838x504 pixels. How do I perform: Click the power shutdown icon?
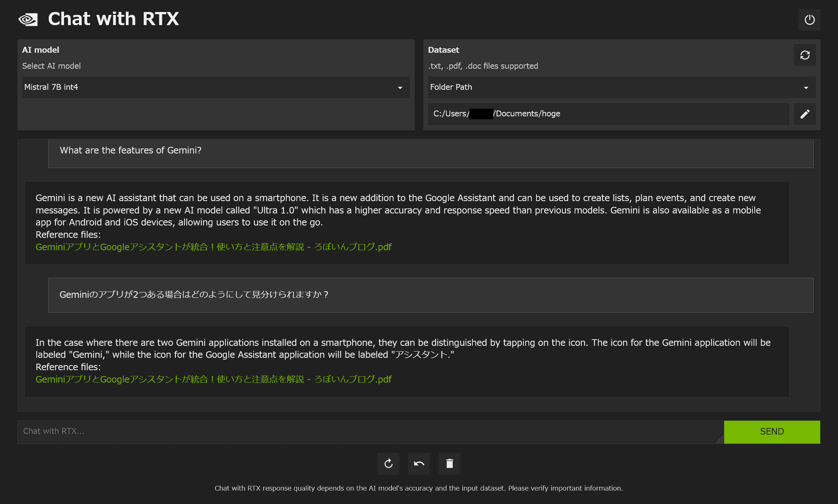point(809,20)
